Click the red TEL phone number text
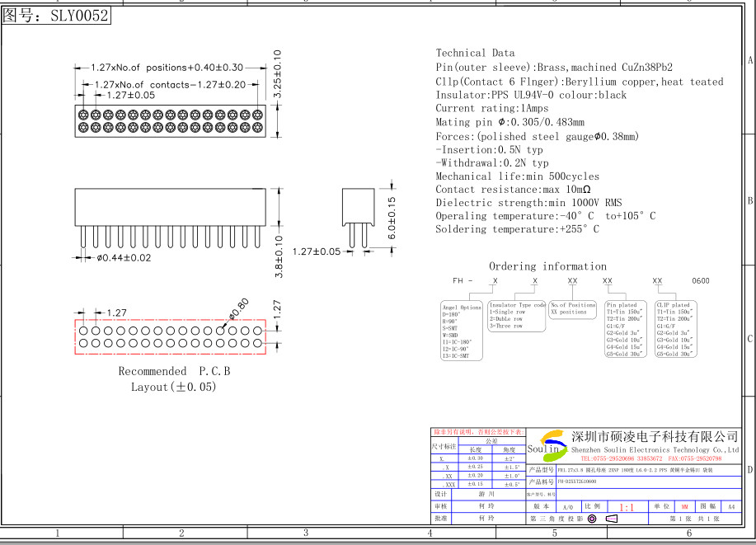This screenshot has width=756, height=545. coord(622,458)
